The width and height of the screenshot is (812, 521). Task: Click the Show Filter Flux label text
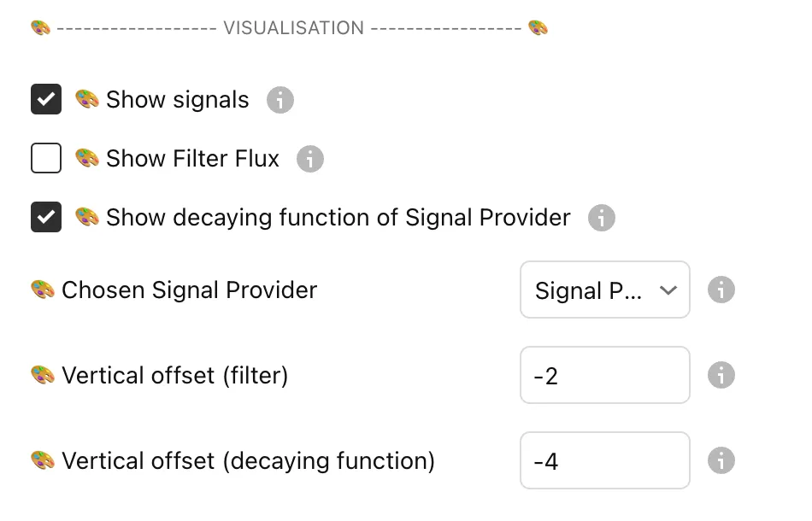coord(192,159)
